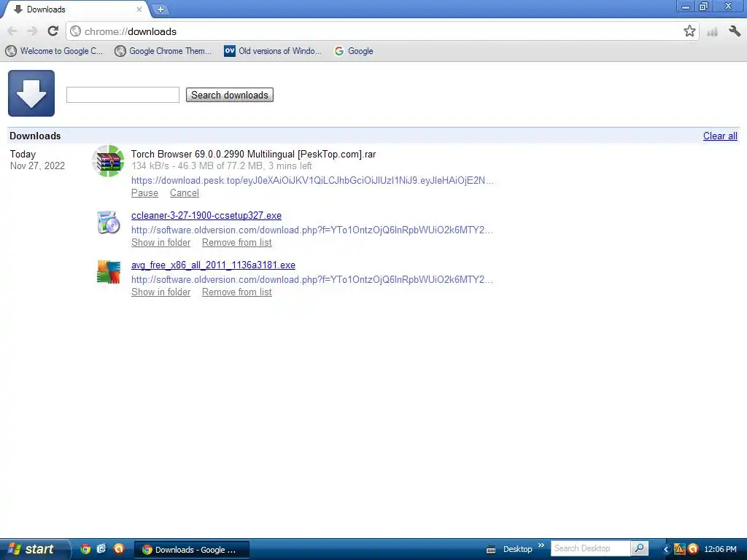Click the download progress text '134 kB/s - 46.3 MB of 77.2 MB'

point(197,166)
